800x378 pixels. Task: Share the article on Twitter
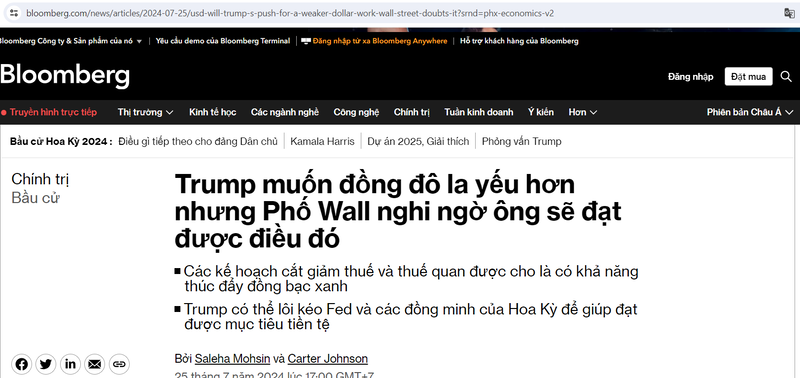46,364
